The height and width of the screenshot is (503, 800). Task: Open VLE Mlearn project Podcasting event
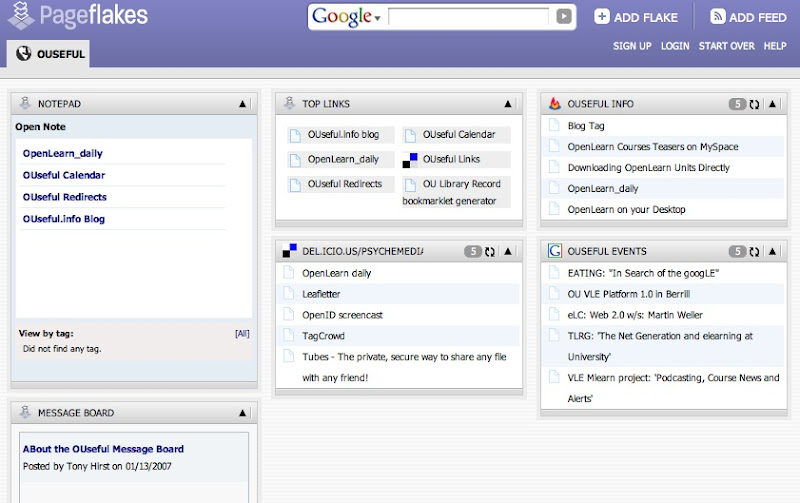(673, 388)
